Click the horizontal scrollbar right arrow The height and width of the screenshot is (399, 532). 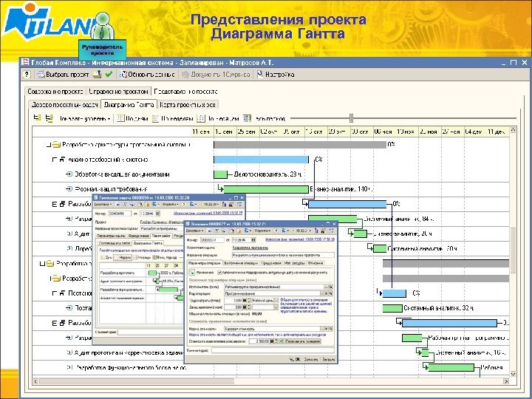click(506, 381)
